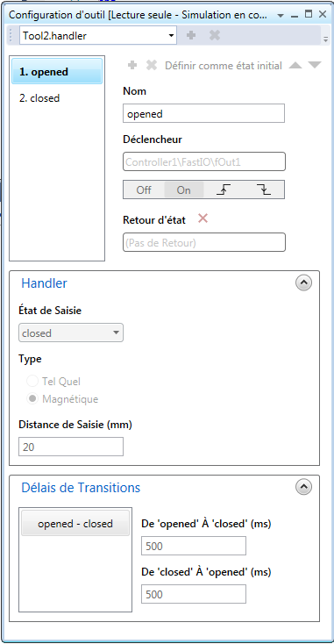
Task: Move state down with the down arrow
Action: coord(315,65)
